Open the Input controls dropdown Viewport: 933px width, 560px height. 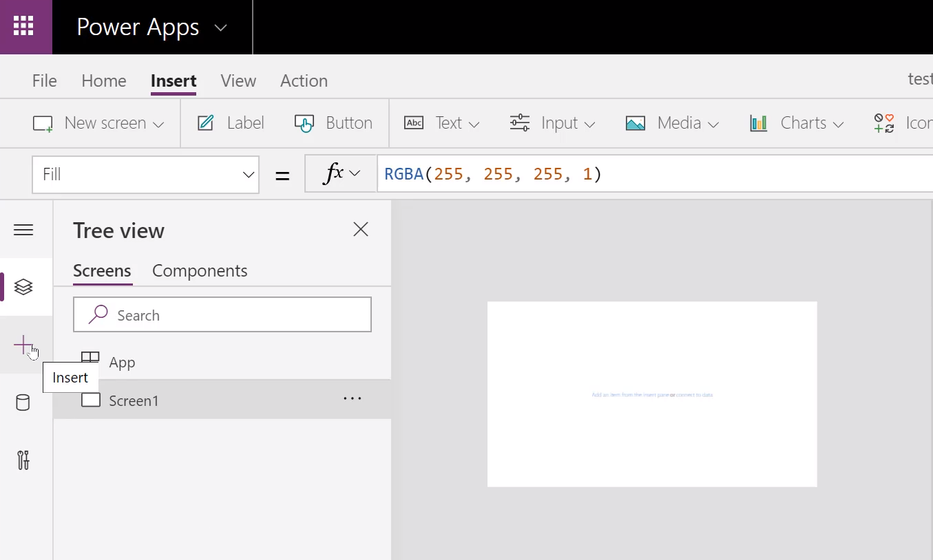(552, 123)
